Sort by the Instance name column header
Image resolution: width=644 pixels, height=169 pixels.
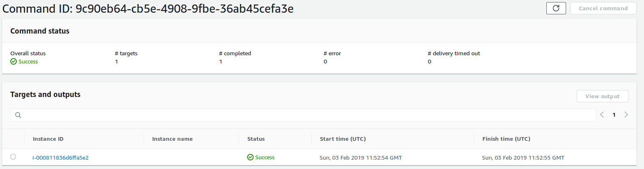coord(172,139)
